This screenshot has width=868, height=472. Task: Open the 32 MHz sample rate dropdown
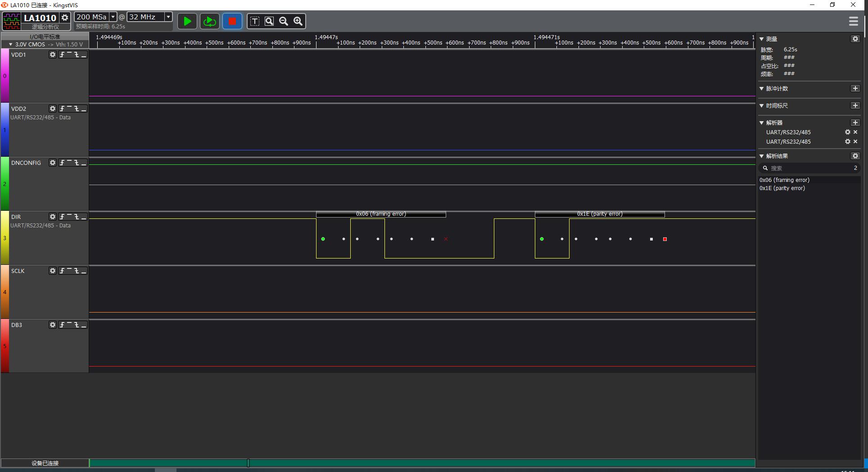pos(168,17)
